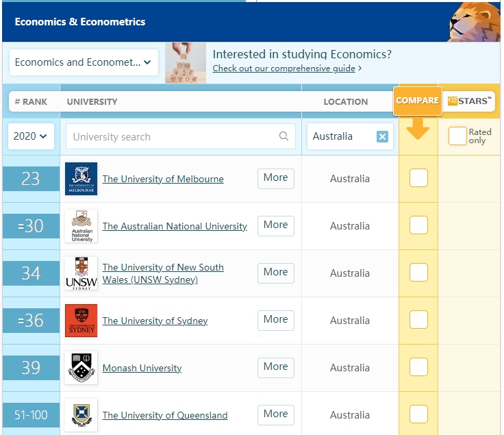Click the UNSW Sydney logo
Viewport: 504px width, 435px height.
coord(81,273)
